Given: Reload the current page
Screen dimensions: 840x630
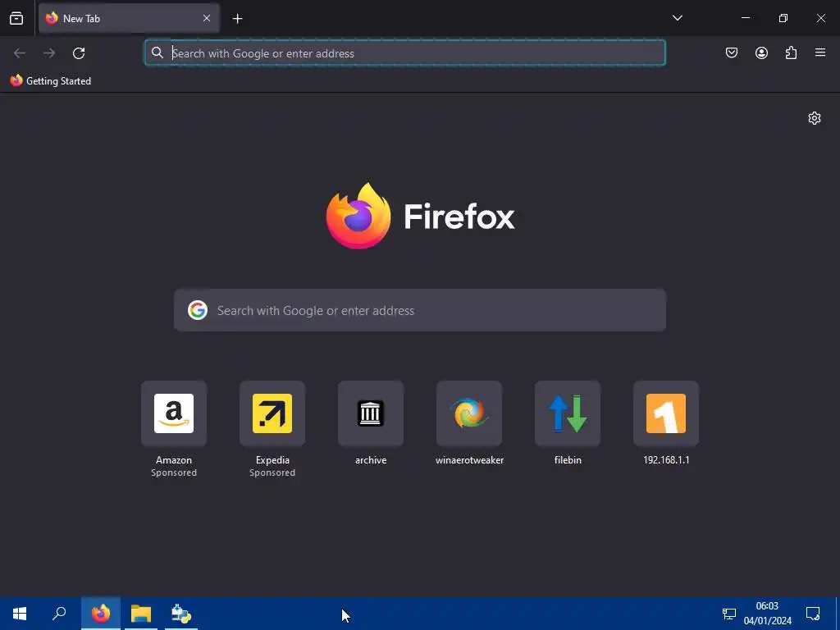Looking at the screenshot, I should [x=79, y=53].
